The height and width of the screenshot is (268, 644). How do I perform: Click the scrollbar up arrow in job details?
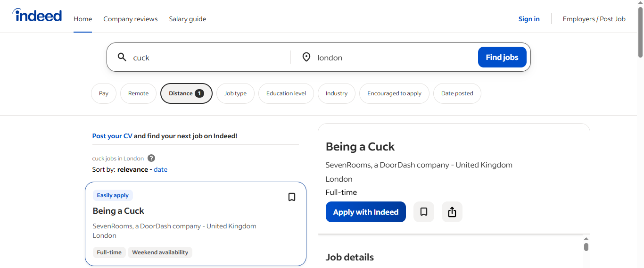coord(586,238)
